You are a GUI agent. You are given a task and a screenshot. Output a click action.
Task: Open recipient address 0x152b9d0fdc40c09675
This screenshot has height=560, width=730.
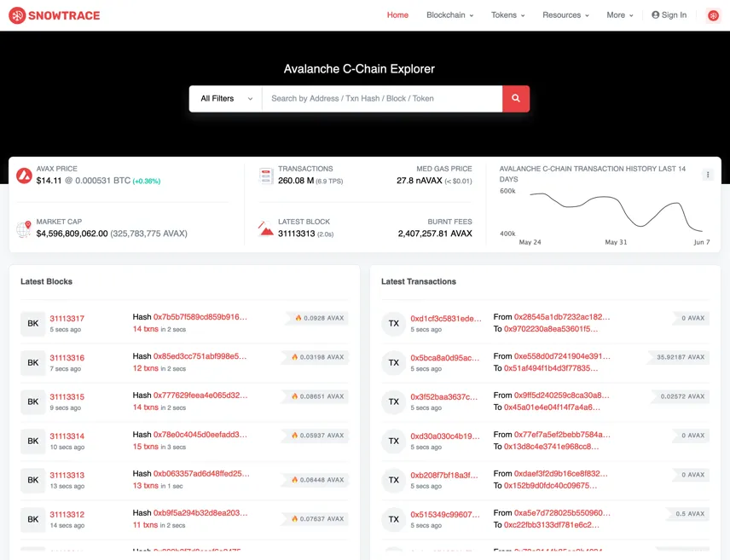pyautogui.click(x=550, y=486)
